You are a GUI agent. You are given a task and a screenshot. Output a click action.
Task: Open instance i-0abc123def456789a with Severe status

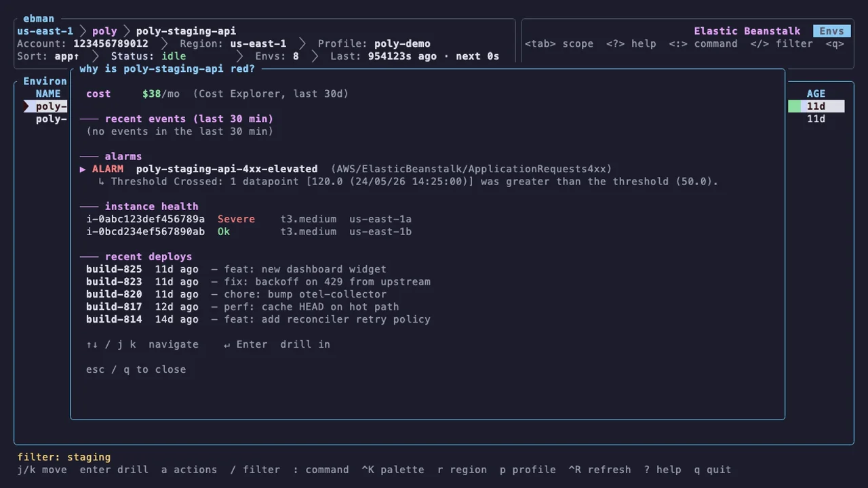pos(249,219)
